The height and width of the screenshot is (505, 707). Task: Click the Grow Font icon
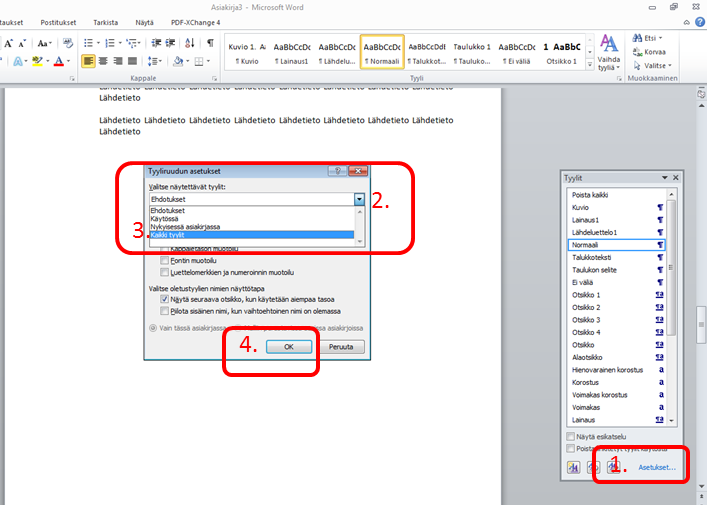pos(9,43)
